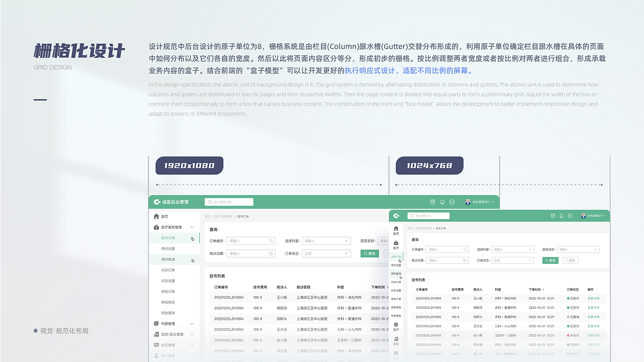
Task: Click the bell icon in the 1024 mockup header
Action: coord(561,215)
